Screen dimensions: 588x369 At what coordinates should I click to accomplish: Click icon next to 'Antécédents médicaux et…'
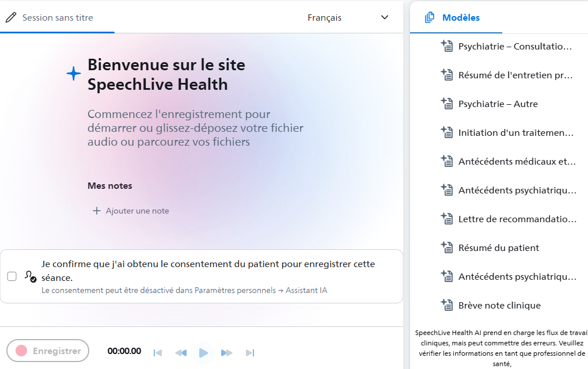pos(447,161)
